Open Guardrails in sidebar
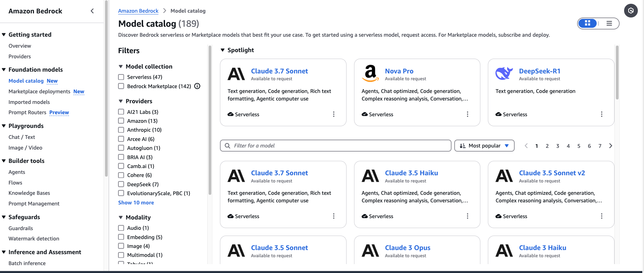Viewport: 644px width, 273px height. point(21,228)
